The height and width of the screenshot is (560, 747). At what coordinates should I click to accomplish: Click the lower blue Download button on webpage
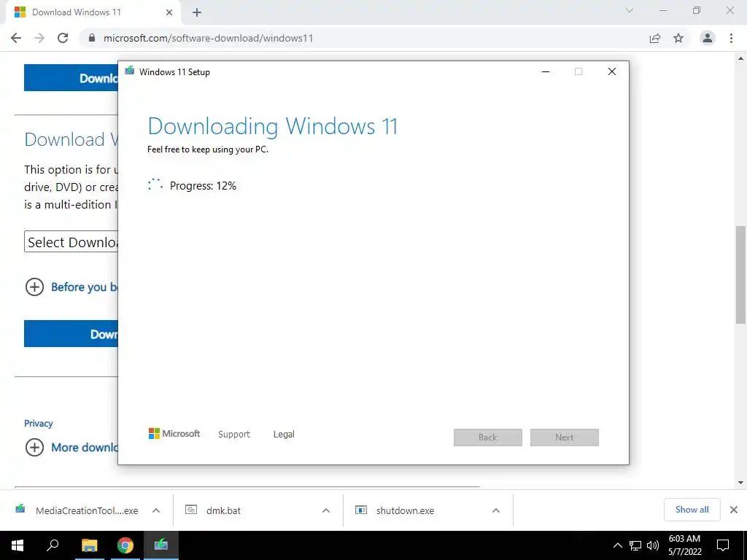pos(71,334)
